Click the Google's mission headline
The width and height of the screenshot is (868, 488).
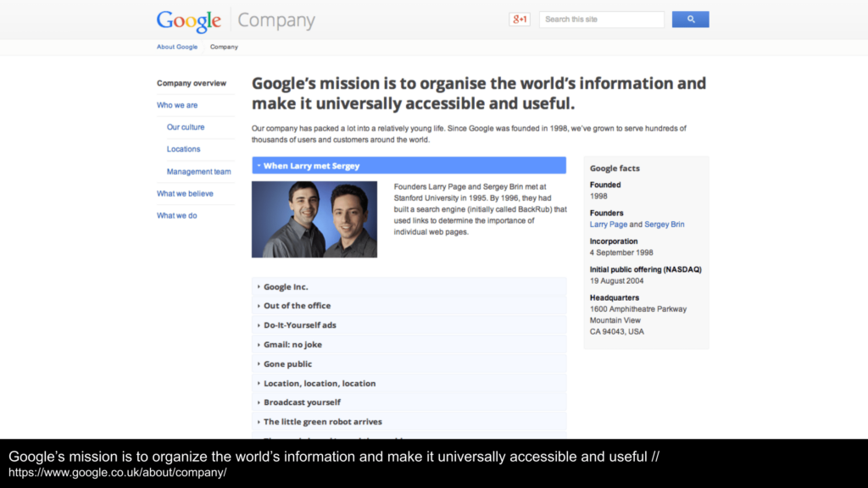tap(479, 93)
